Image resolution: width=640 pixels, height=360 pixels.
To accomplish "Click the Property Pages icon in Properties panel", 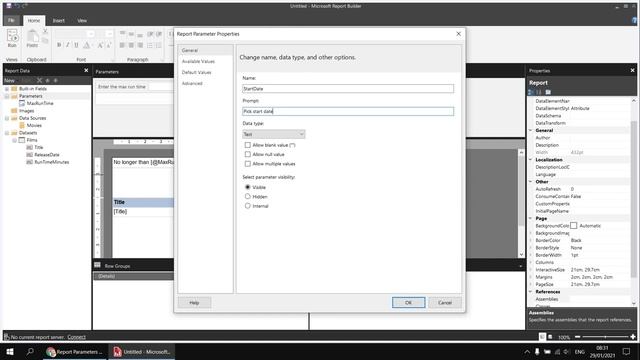I will [x=548, y=92].
